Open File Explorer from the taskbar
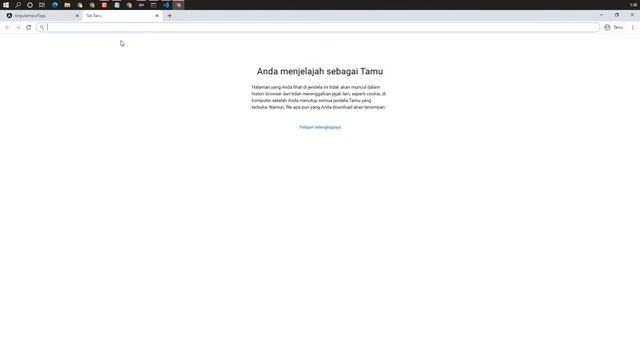 click(67, 5)
